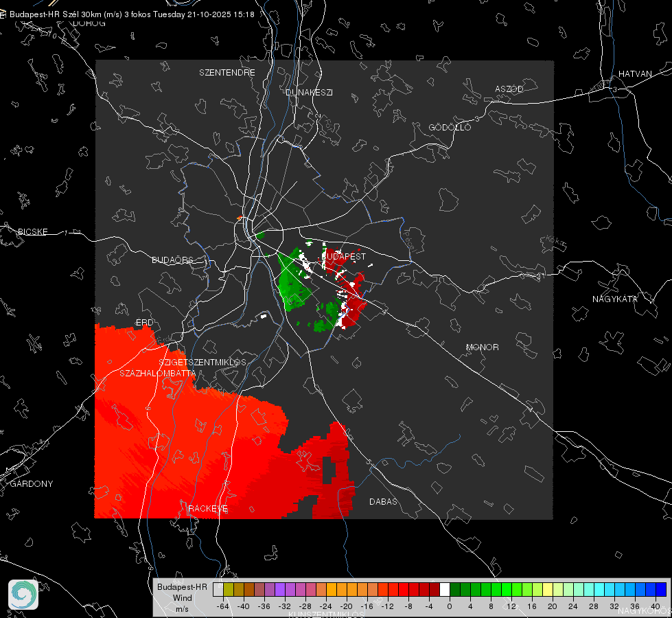Click the legend value -64

coord(223,606)
